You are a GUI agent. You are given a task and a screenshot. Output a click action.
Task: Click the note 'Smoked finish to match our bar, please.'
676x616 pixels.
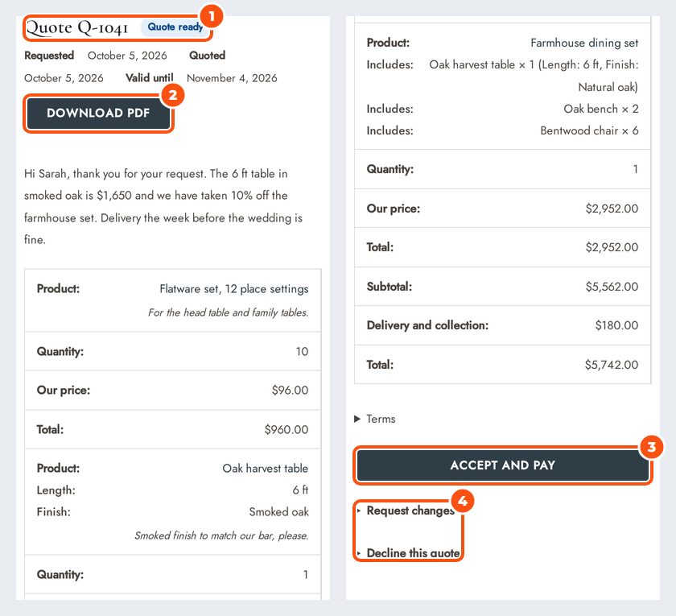pos(221,535)
